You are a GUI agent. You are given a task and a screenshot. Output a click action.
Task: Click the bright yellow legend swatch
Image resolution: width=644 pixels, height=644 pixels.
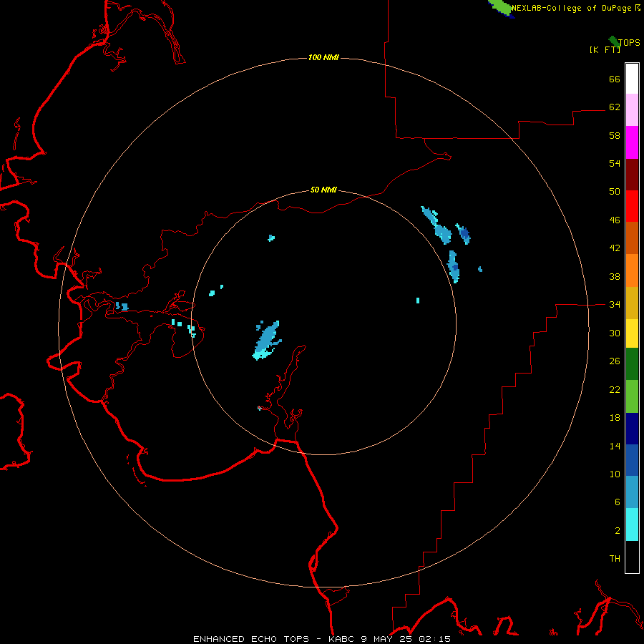[x=632, y=333]
